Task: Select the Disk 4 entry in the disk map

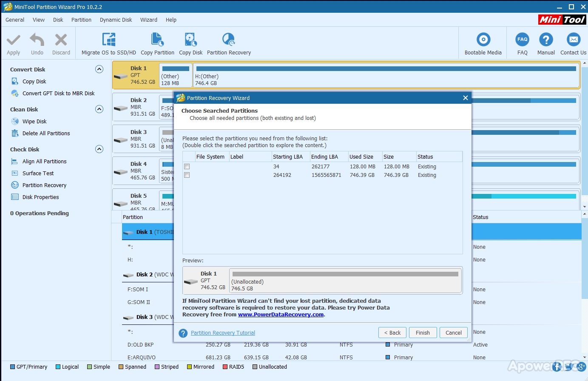Action: [136, 171]
